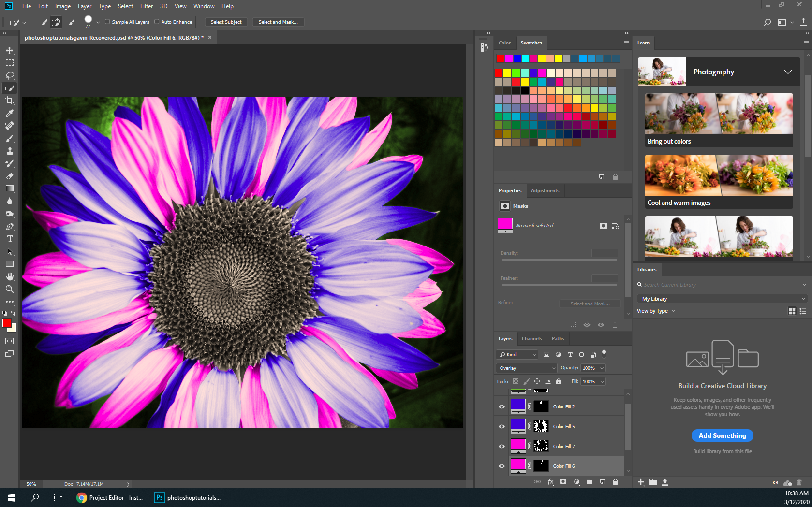Select the Rectangle shape tool
Image resolution: width=812 pixels, height=507 pixels.
click(10, 264)
